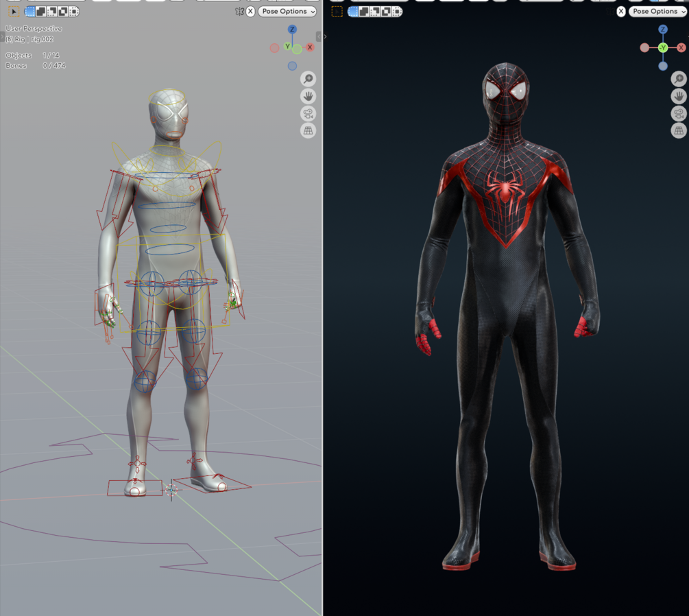Choose 'set new selection' mode in left viewport
This screenshot has height=616, width=689.
click(x=30, y=12)
